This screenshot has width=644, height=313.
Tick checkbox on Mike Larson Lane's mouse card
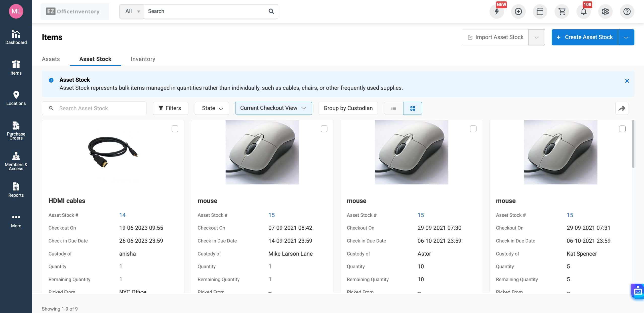click(x=324, y=129)
